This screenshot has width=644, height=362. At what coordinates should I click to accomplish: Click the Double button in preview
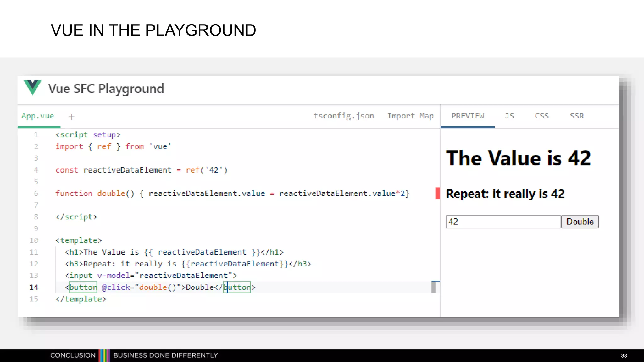point(580,222)
